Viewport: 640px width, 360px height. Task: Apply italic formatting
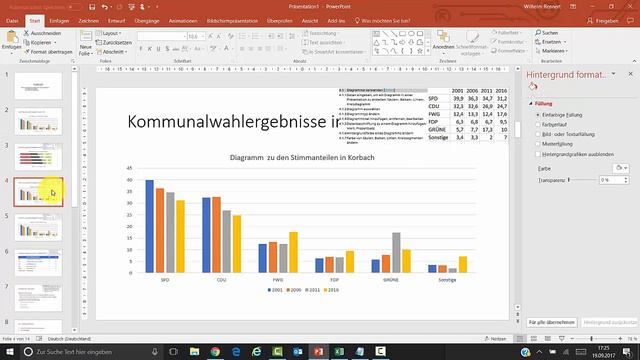pos(150,49)
